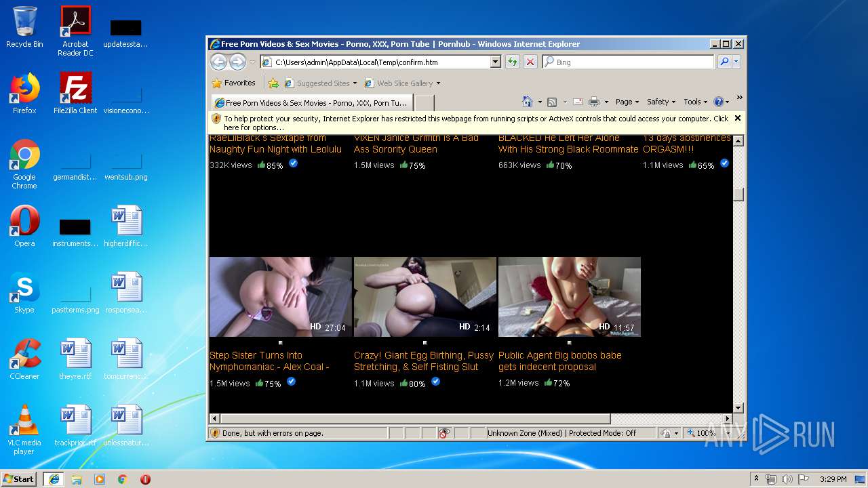Show hidden system tray icons
Screen dimensions: 868x488
point(756,479)
